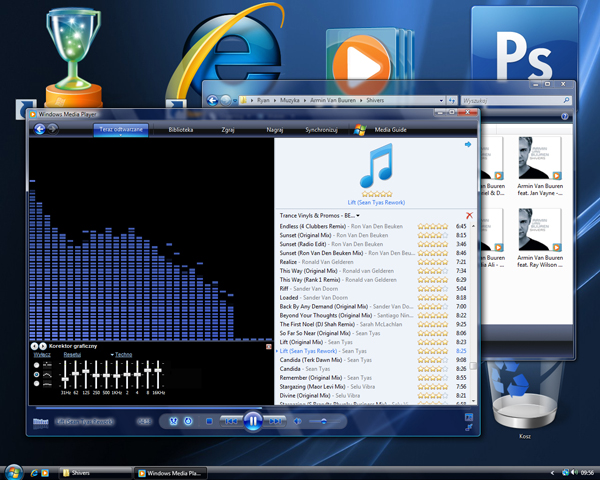Adjust the Media Player volume slider
This screenshot has width=600, height=480.
(324, 421)
